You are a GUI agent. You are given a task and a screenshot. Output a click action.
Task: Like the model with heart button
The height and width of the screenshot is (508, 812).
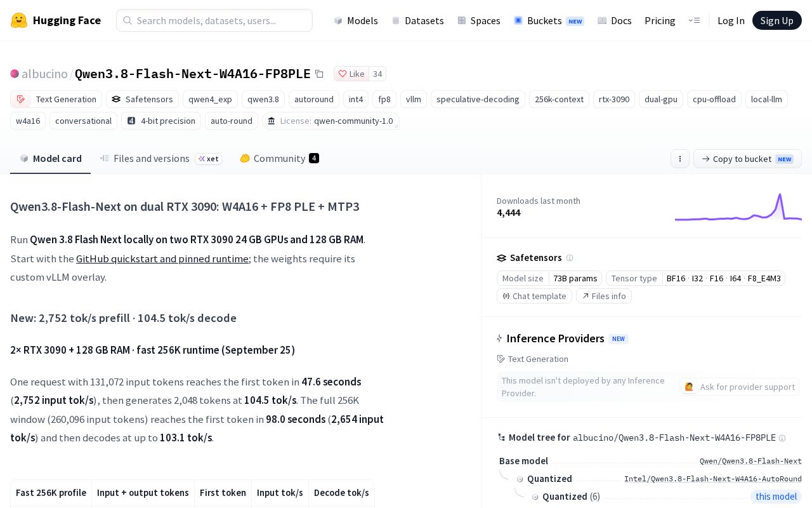point(351,74)
